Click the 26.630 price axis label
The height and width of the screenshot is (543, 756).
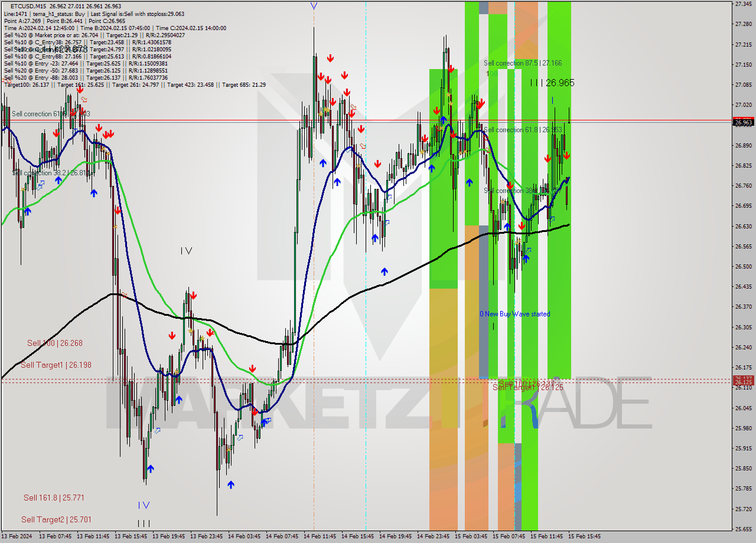(743, 226)
